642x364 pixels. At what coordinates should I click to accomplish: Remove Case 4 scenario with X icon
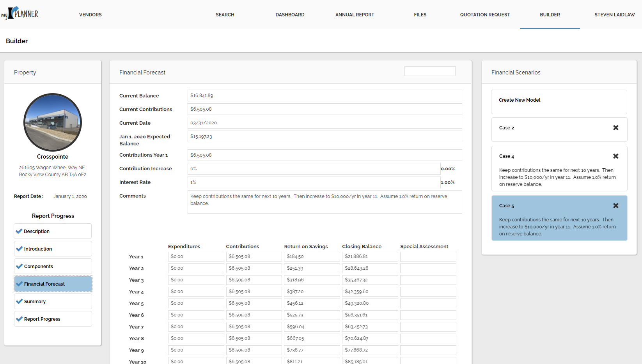click(615, 156)
